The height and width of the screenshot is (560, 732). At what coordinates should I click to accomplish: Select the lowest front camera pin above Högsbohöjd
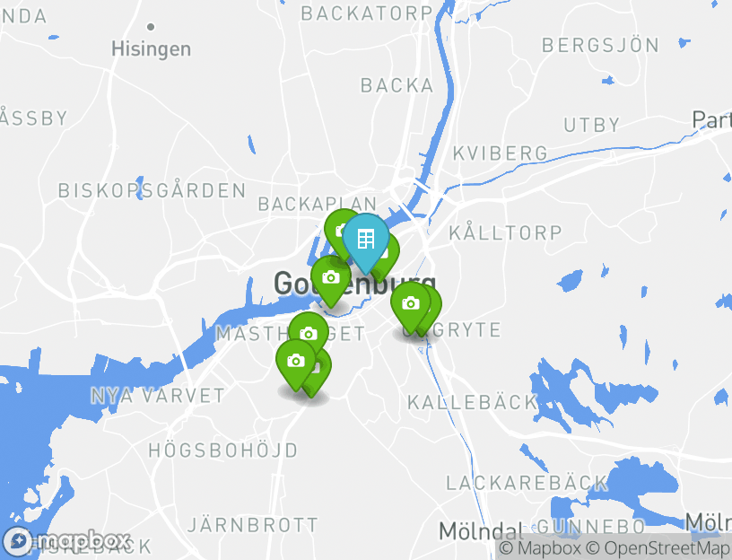[296, 362]
